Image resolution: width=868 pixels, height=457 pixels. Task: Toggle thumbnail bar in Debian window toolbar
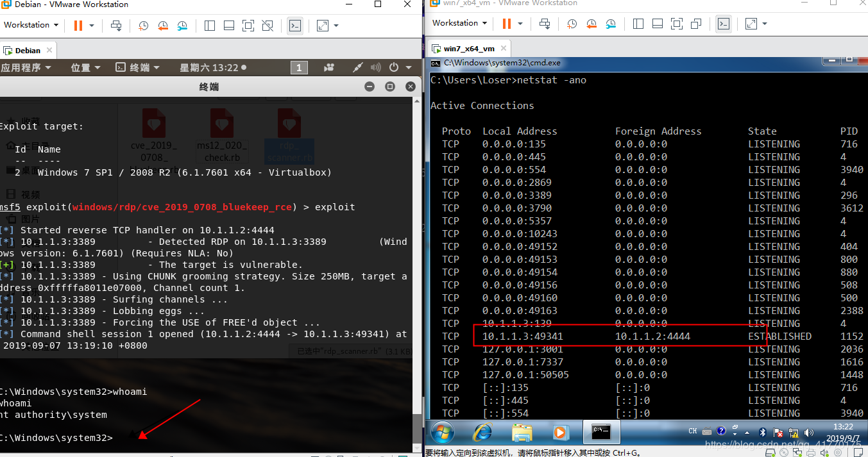[229, 26]
